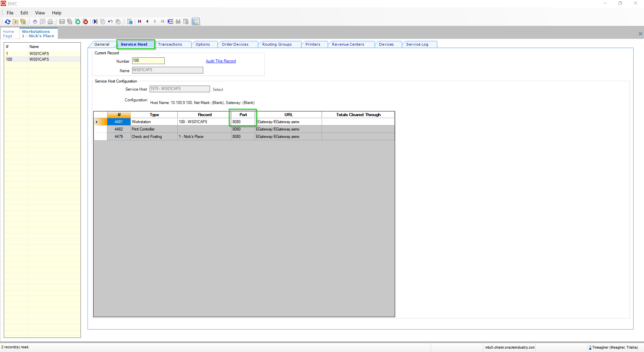Image resolution: width=644 pixels, height=352 pixels.
Task: Click the Delete record red X icon
Action: [86, 21]
